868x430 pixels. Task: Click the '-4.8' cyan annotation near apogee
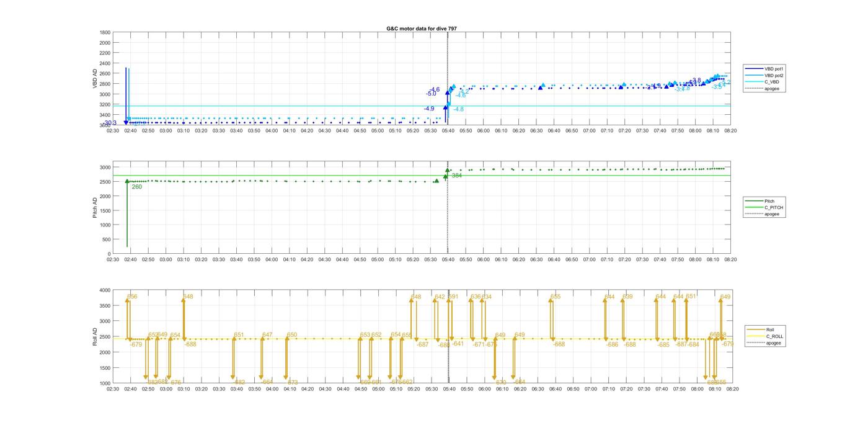click(459, 109)
